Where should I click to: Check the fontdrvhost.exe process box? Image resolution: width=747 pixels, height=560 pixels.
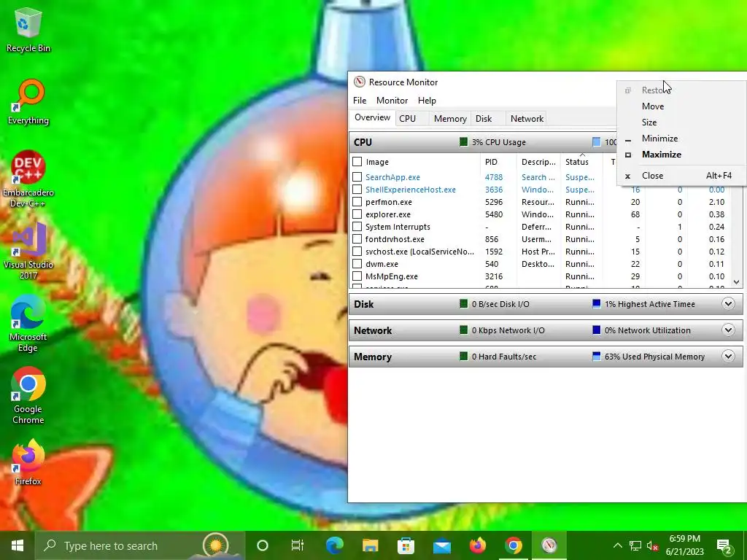(x=357, y=239)
